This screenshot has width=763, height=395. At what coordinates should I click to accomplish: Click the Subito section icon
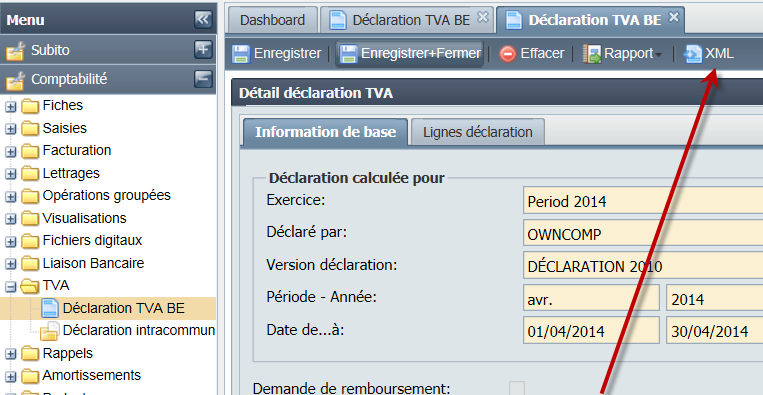click(15, 51)
